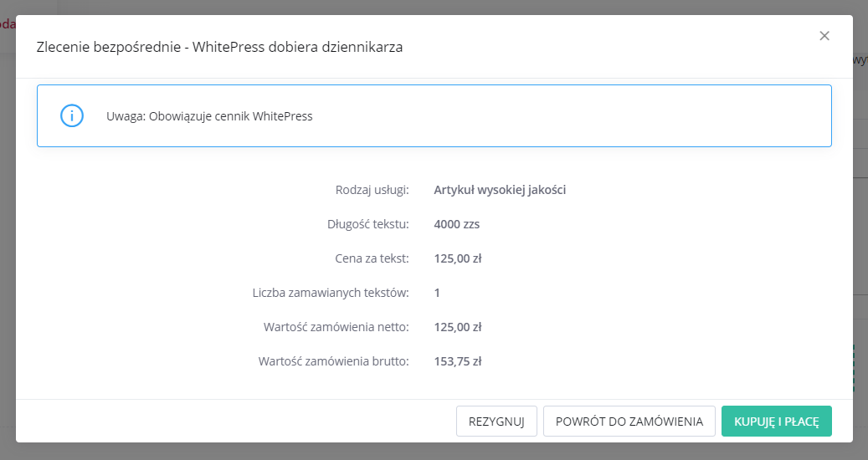Click the blue info circle icon

[72, 116]
